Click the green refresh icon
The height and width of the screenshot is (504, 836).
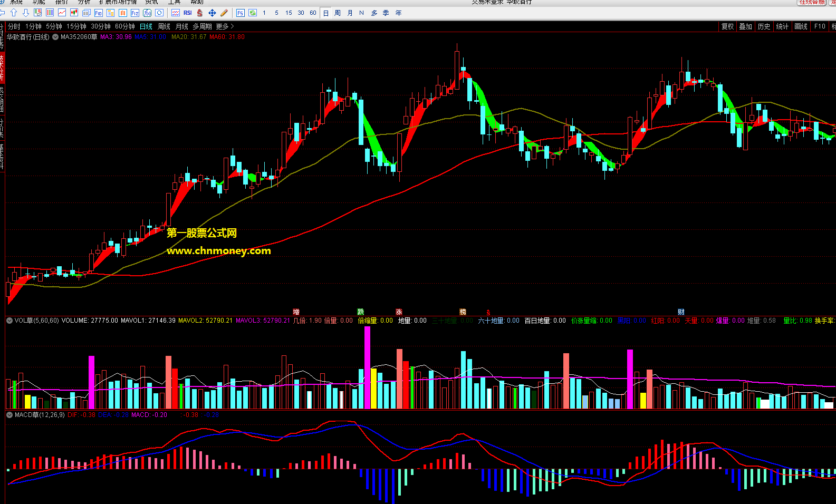tap(253, 13)
